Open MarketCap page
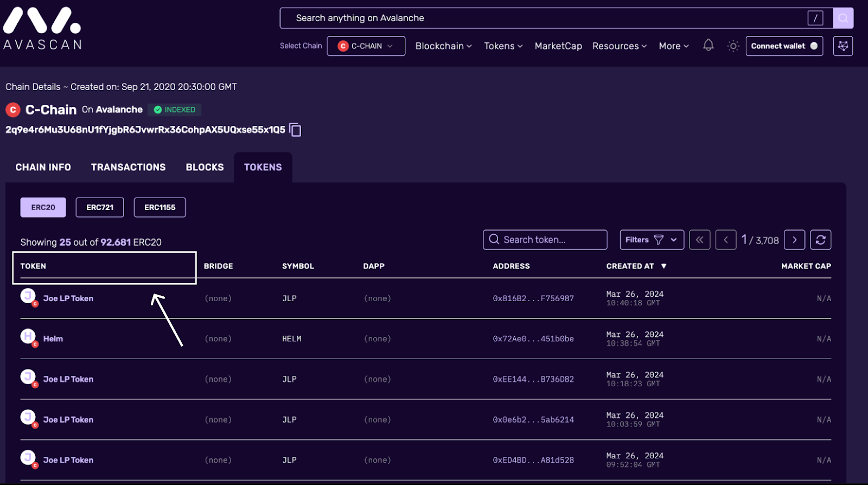Screen dimensions: 868x485 [x=558, y=46]
